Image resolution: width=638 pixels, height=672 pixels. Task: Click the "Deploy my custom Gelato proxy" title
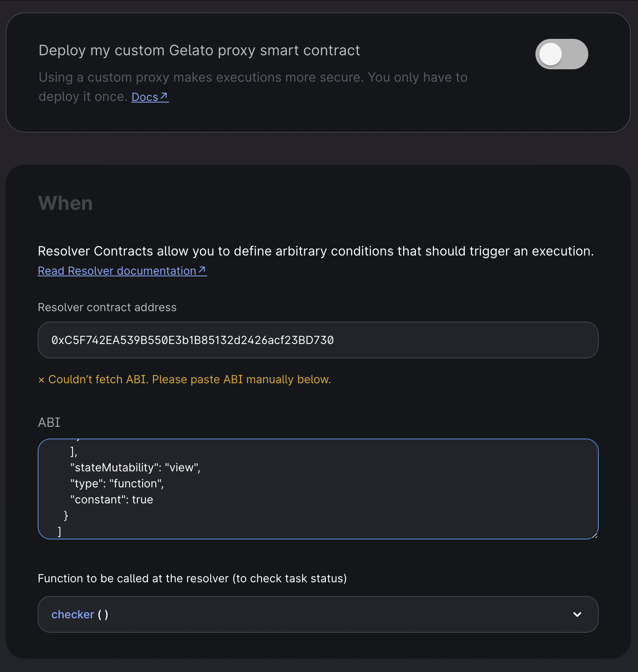tap(199, 50)
